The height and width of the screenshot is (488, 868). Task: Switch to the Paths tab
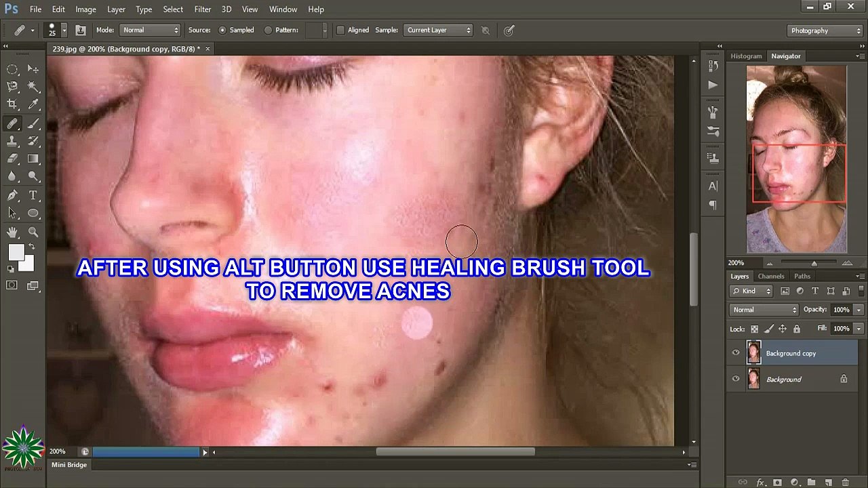tap(802, 277)
